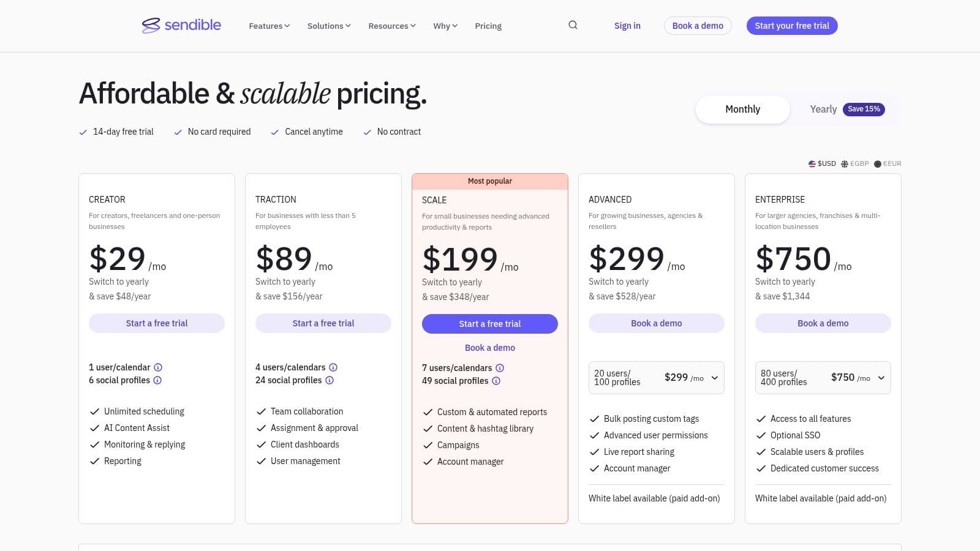Click info icon beside 24 social profiles
The width and height of the screenshot is (980, 551).
(330, 380)
